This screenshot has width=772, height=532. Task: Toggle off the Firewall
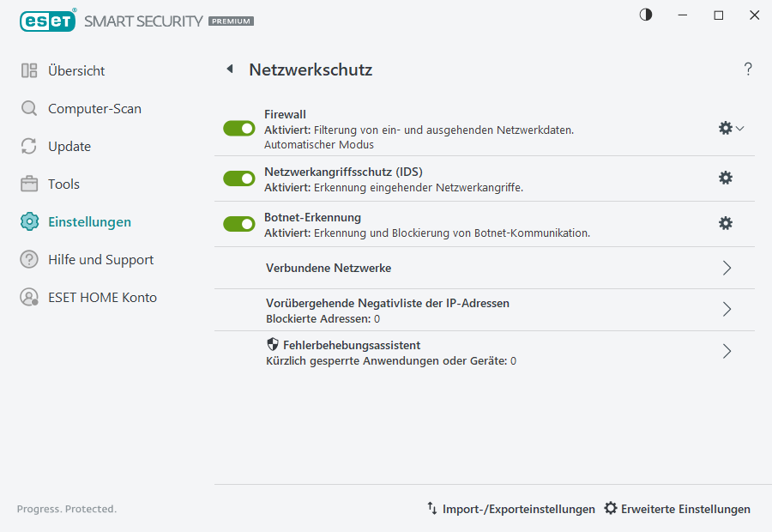(x=238, y=128)
